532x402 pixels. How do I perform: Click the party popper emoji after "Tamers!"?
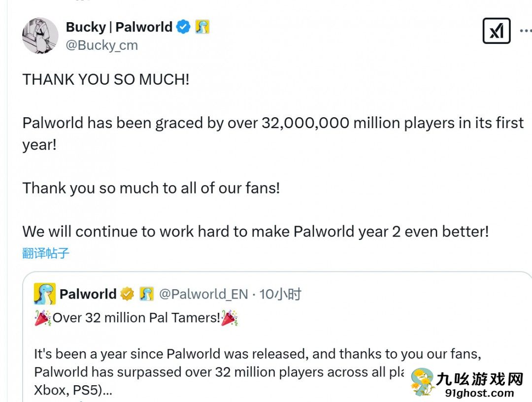point(230,318)
